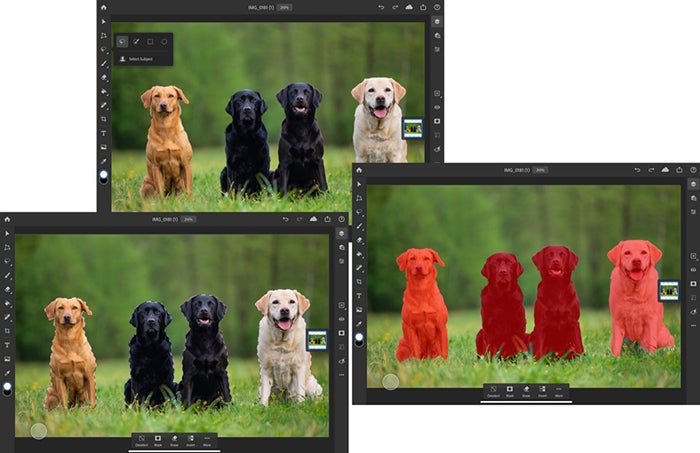Tap the Home icon in the red-mask window

click(x=359, y=170)
